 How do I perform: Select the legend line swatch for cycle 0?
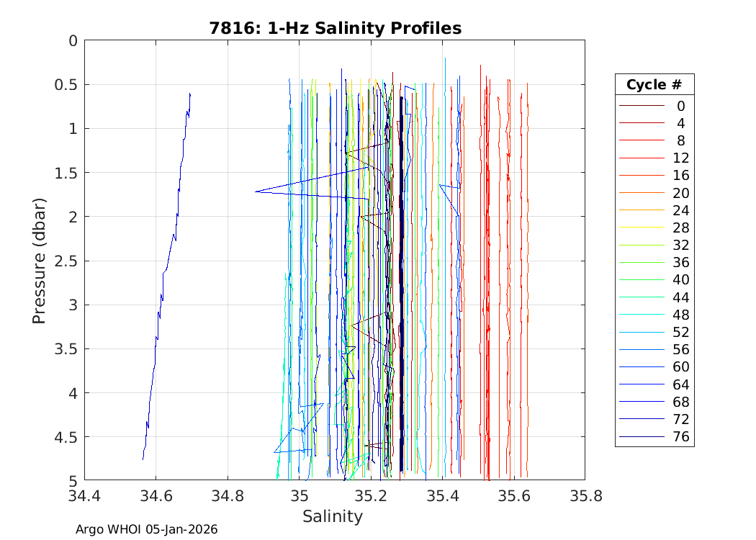pos(641,106)
